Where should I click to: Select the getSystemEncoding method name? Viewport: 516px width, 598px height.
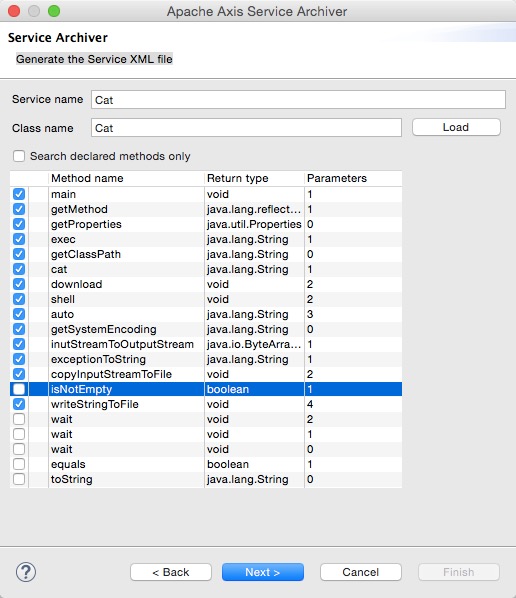tap(104, 329)
